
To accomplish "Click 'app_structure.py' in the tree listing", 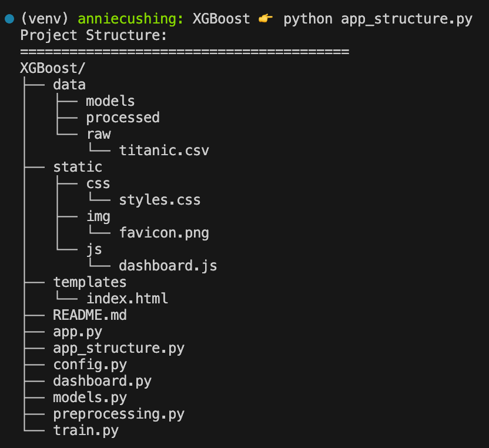I will pos(119,349).
